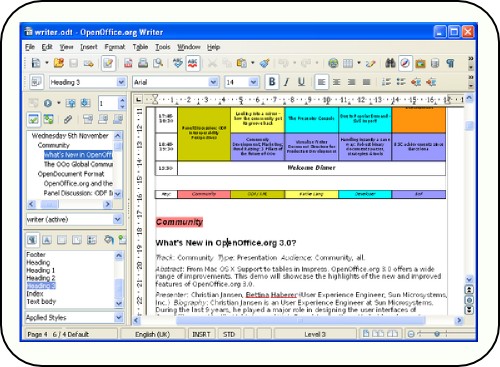
Task: Click the New document icon
Action: (x=36, y=63)
